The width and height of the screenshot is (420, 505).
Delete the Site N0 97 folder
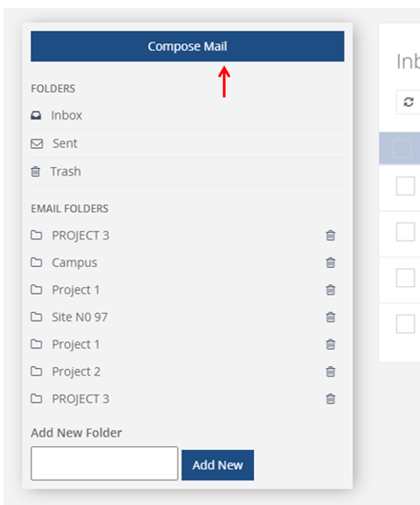pos(331,317)
